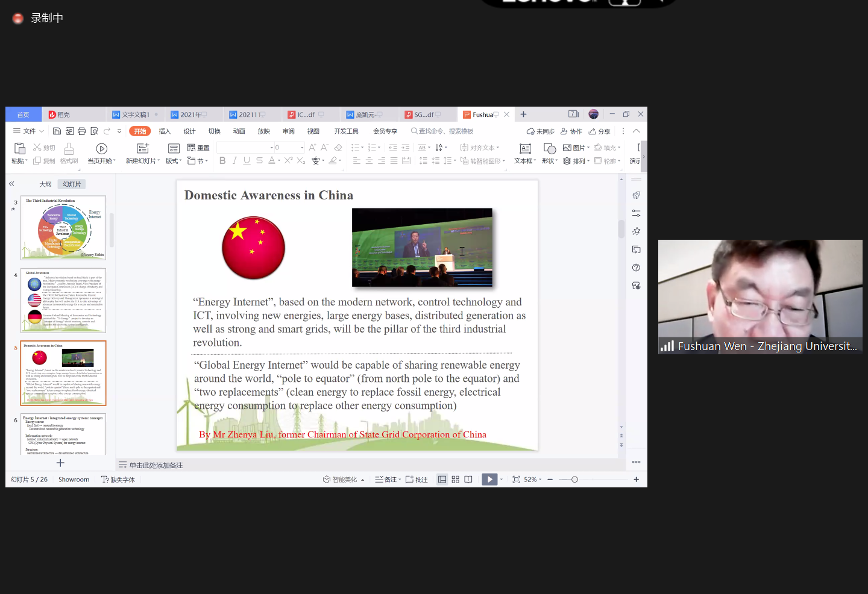Set Center paragraph alignment
The width and height of the screenshot is (868, 594).
(x=369, y=161)
